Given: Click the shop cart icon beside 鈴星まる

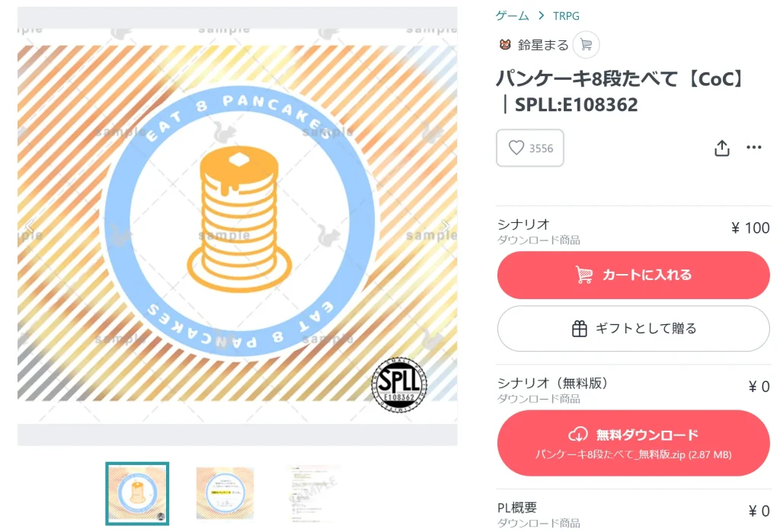Looking at the screenshot, I should 586,45.
